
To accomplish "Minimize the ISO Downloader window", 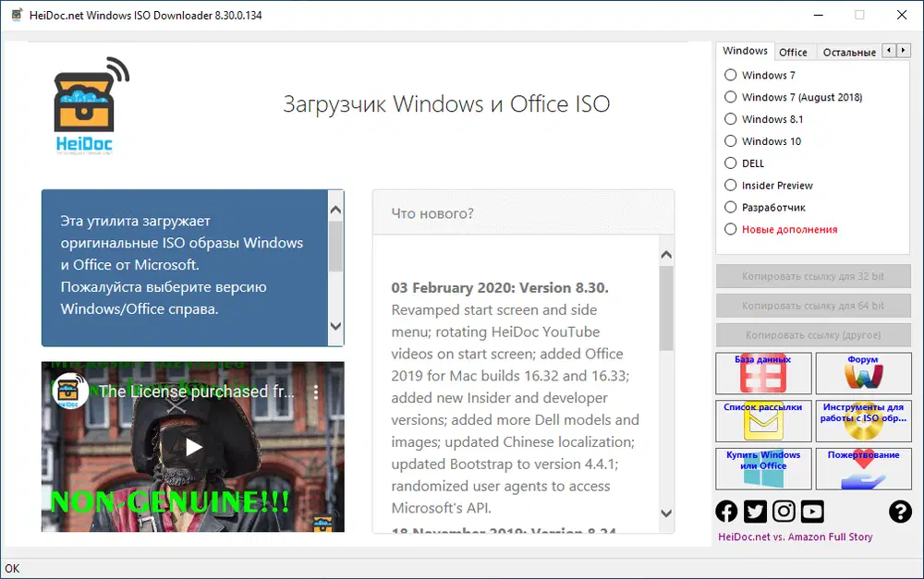I will pyautogui.click(x=819, y=15).
